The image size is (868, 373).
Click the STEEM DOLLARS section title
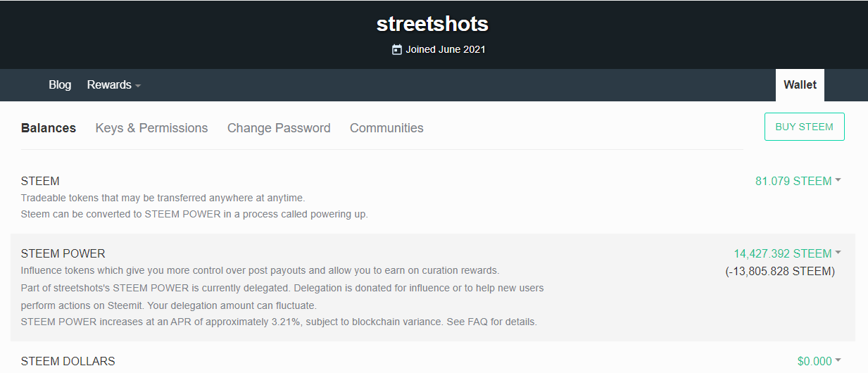(x=68, y=361)
